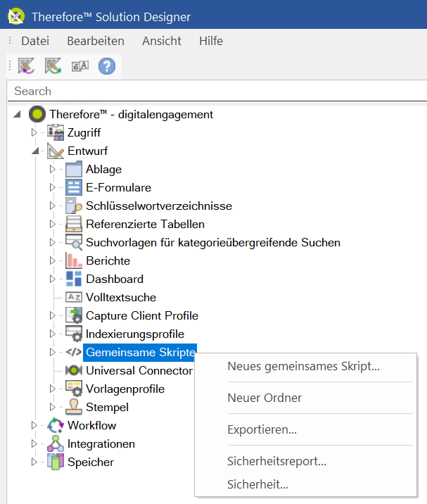Viewport: 427px width, 504px height.
Task: Click the Referenzierte Tabellen table icon
Action: point(74,224)
